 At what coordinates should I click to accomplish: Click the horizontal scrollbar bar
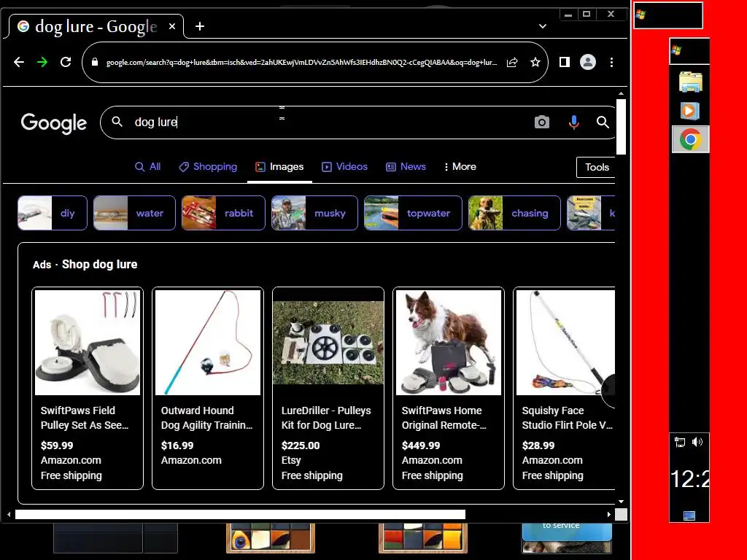240,514
